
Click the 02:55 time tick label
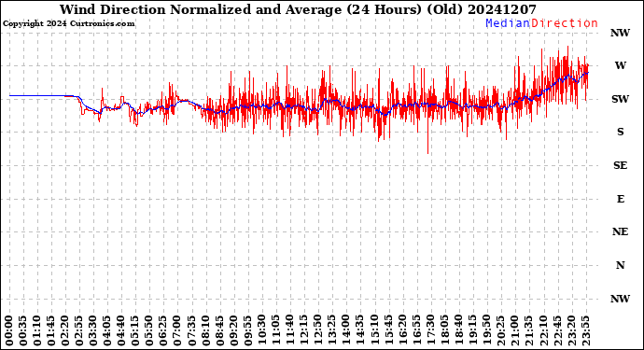79,329
